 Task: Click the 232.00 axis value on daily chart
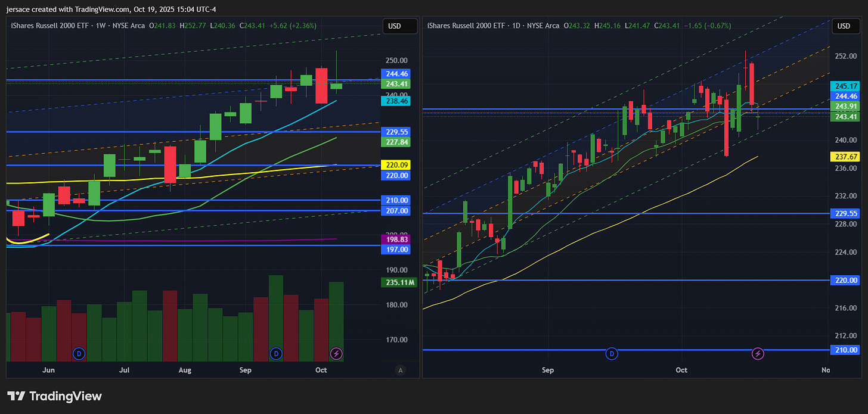tap(846, 196)
